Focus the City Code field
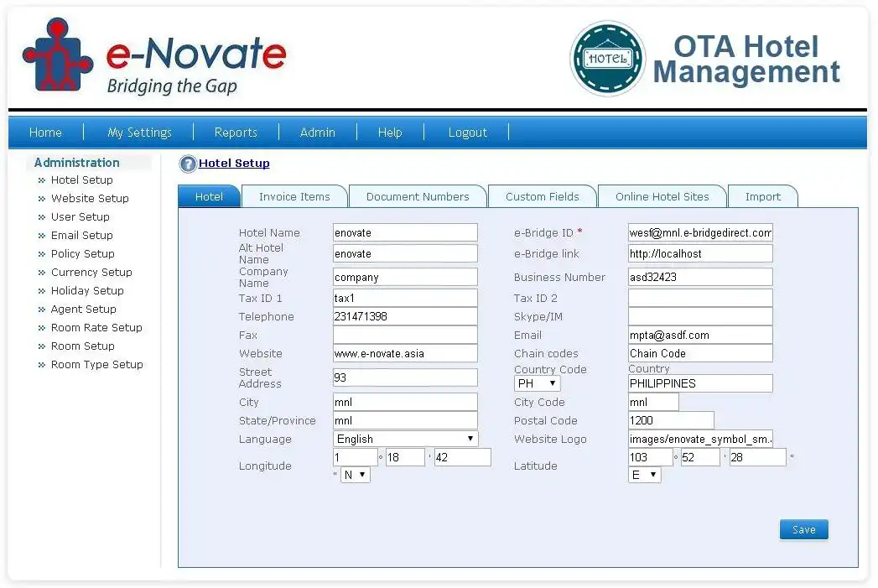Image resolution: width=878 pixels, height=588 pixels. (653, 402)
